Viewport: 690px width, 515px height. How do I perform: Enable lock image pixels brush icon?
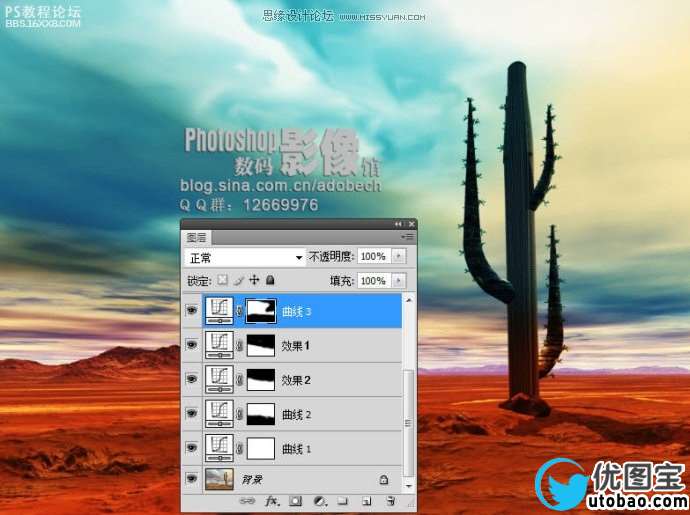click(x=239, y=280)
